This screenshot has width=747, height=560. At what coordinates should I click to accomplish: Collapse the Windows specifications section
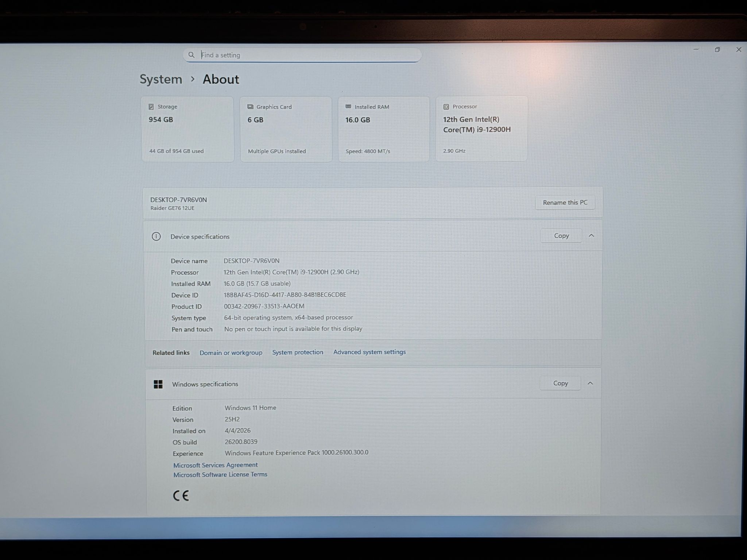590,383
